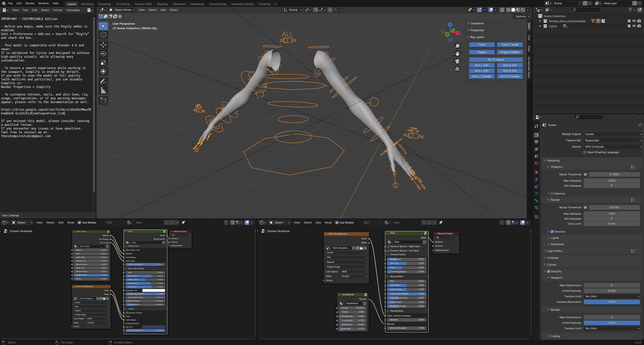Select the Move tool in viewport toolbar
Viewport: 644px width, 345px height.
(103, 45)
